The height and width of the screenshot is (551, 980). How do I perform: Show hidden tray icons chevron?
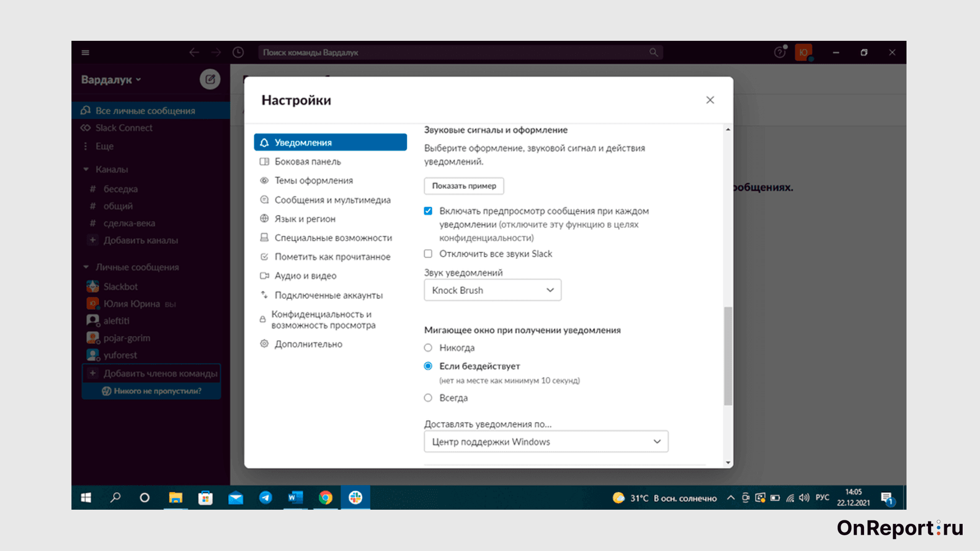pyautogui.click(x=731, y=498)
